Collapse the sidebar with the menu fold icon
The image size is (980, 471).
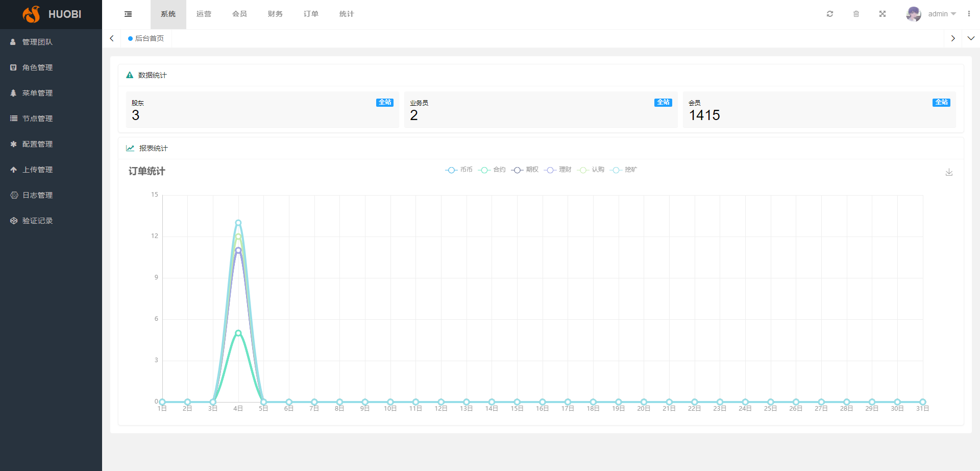click(128, 14)
